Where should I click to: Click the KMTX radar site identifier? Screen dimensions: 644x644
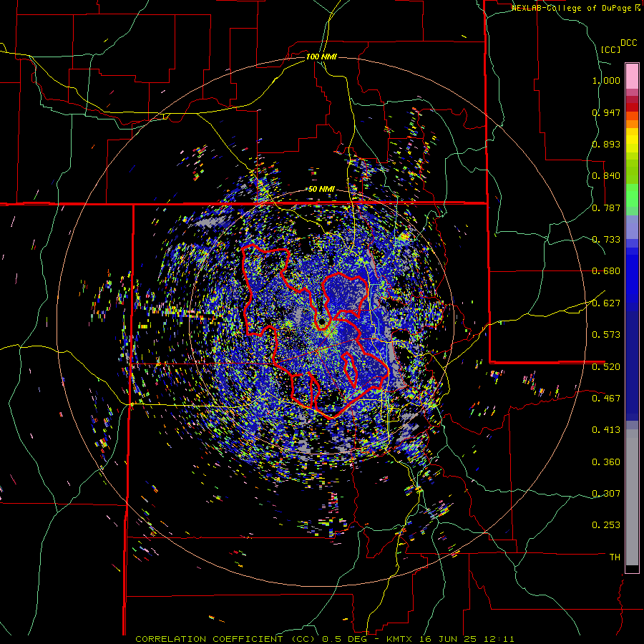[401, 639]
